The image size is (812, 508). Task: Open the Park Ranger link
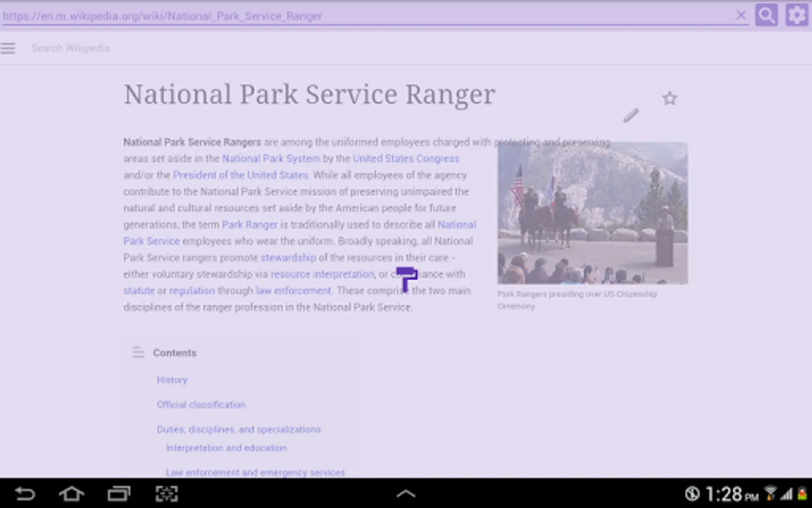tap(250, 225)
